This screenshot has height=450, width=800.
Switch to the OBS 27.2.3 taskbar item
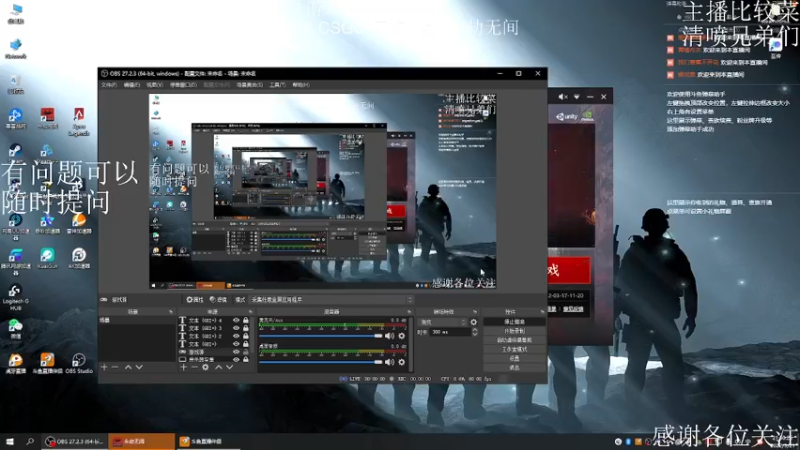coord(74,441)
